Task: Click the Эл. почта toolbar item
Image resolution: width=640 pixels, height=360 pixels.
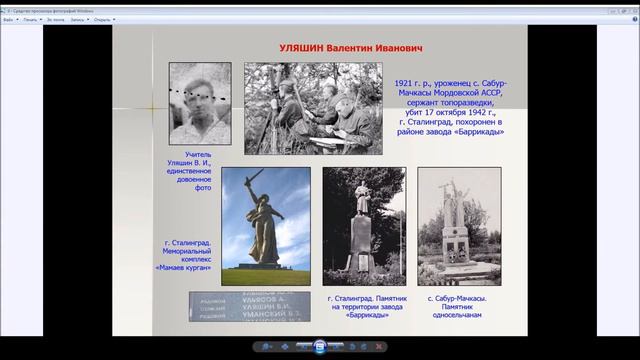Action: (x=56, y=20)
